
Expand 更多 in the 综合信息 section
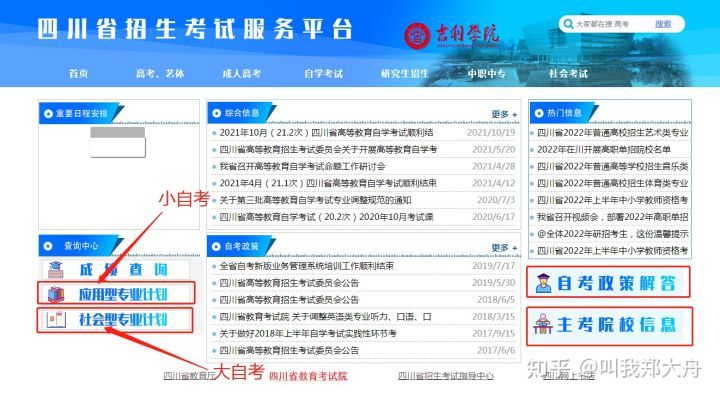pos(504,114)
